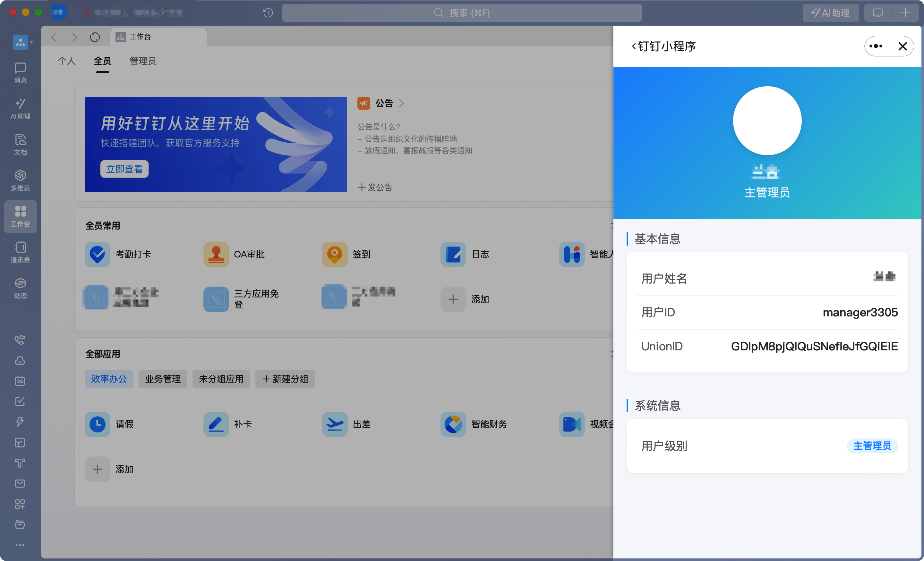
Task: Click the AI助理 button in title bar
Action: click(830, 13)
